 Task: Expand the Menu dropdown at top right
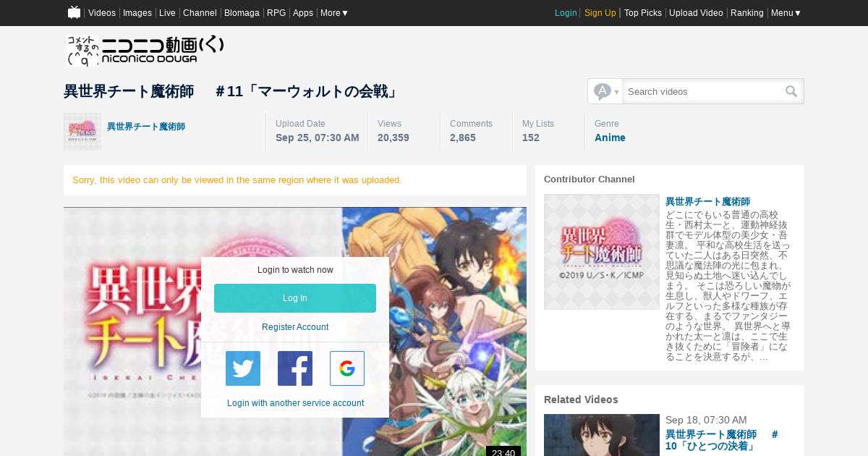(x=786, y=13)
